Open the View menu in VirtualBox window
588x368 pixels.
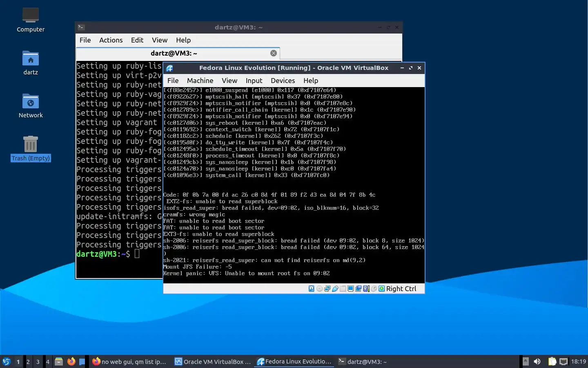229,81
